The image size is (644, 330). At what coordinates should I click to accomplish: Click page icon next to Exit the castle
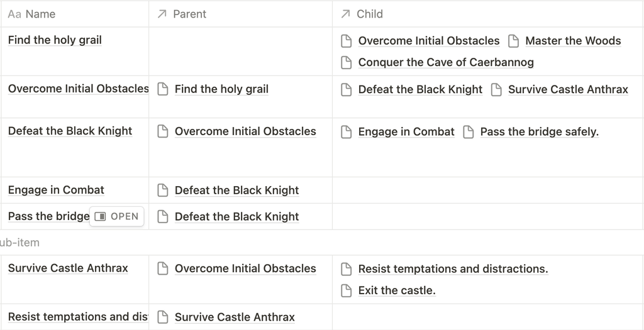click(347, 290)
